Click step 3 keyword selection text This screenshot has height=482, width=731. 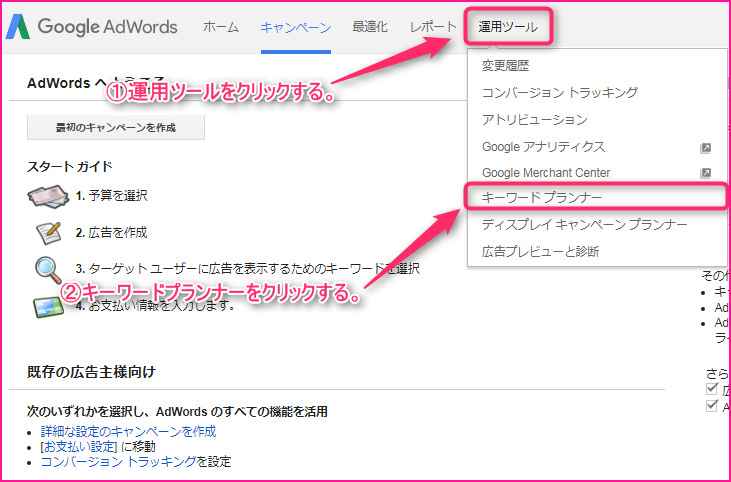point(248,269)
